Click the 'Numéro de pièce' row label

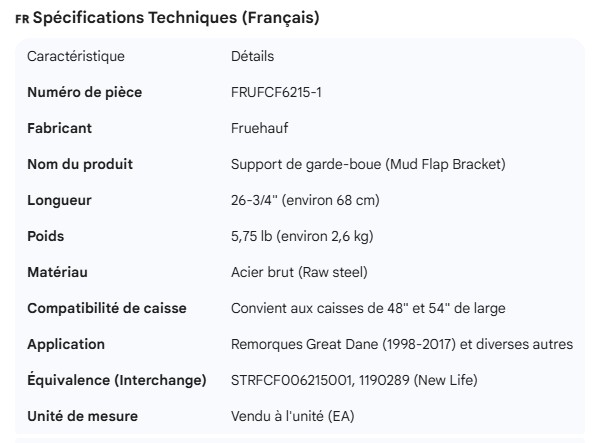pyautogui.click(x=84, y=92)
